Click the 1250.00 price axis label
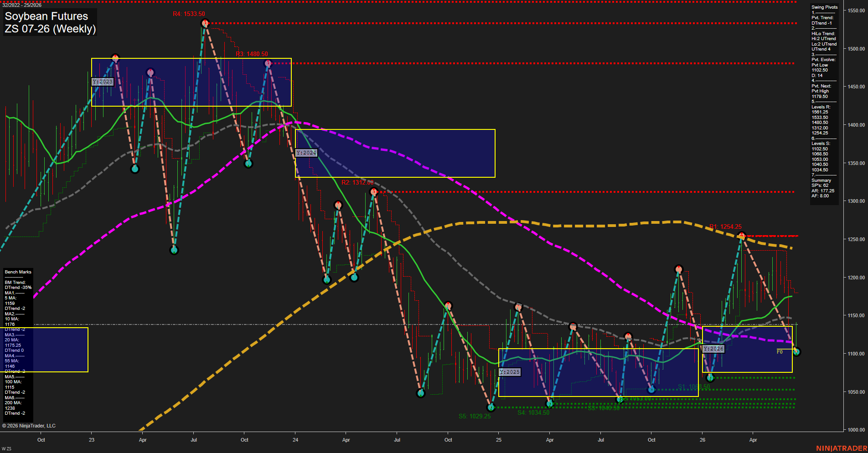This screenshot has height=453, width=868. (x=856, y=239)
